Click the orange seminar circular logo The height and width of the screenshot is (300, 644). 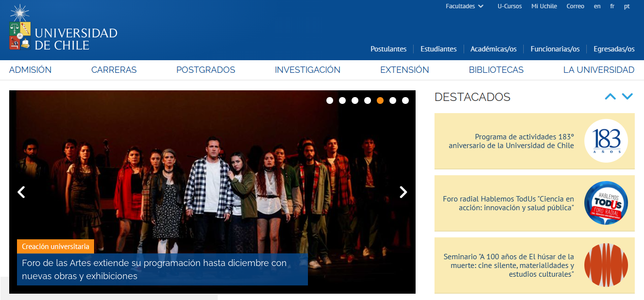pos(606,265)
